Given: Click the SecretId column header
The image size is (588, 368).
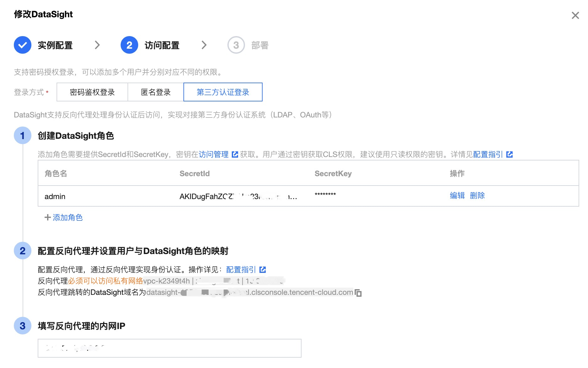Looking at the screenshot, I should click(x=195, y=174).
